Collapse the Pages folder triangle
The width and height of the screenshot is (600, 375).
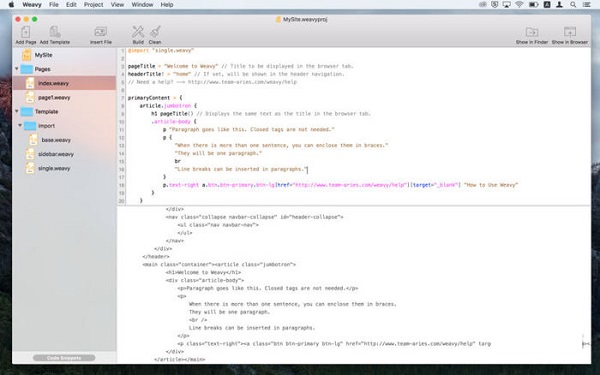point(17,69)
